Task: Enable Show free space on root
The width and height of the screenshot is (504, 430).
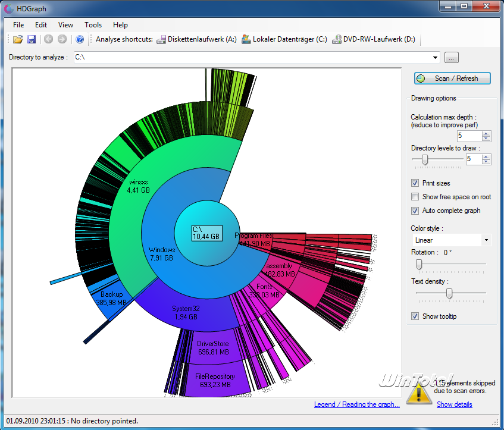Action: point(415,197)
